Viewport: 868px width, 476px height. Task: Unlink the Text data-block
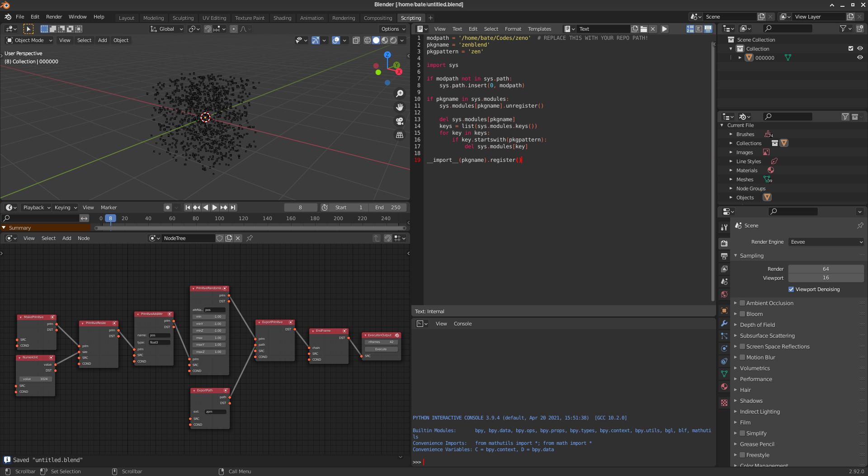[x=653, y=29]
